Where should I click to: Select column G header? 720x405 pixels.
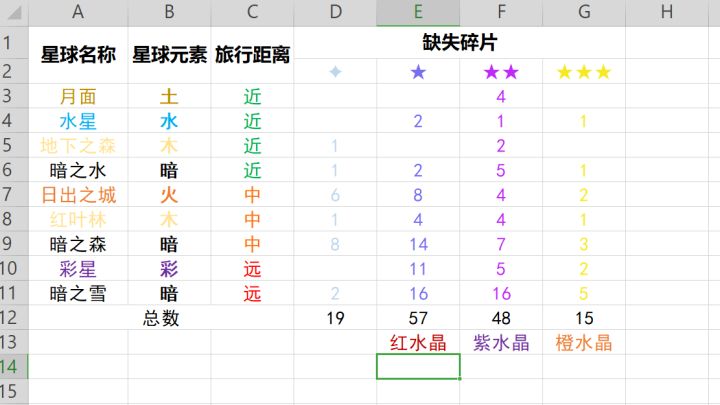point(584,12)
